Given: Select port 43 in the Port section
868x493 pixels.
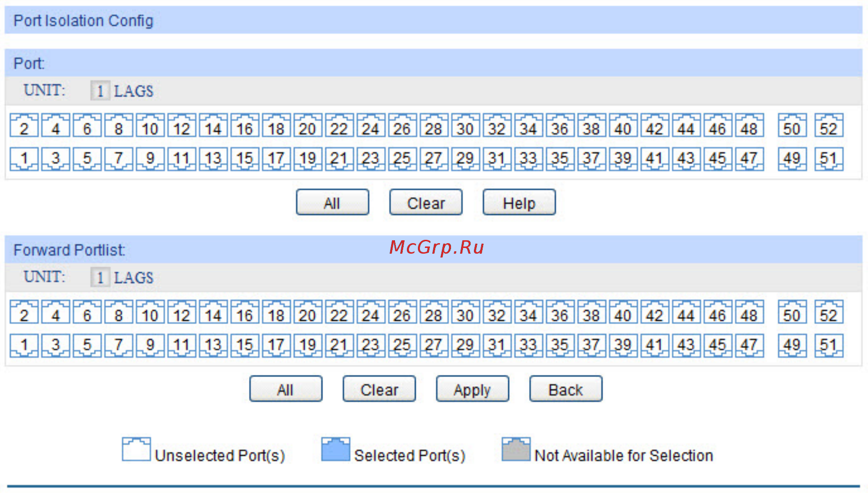Looking at the screenshot, I should point(687,159).
